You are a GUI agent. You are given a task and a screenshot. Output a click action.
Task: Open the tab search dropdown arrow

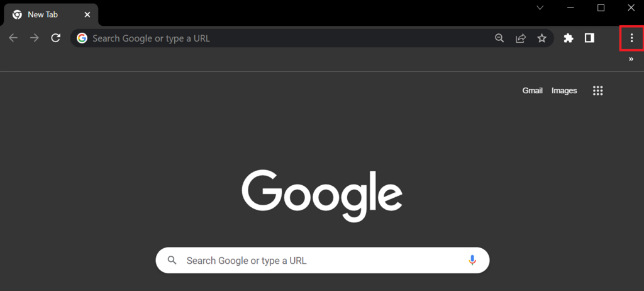click(540, 8)
